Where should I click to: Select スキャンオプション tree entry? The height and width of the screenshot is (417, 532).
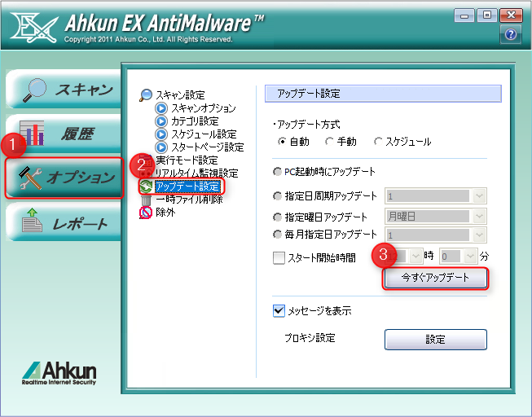pyautogui.click(x=203, y=108)
